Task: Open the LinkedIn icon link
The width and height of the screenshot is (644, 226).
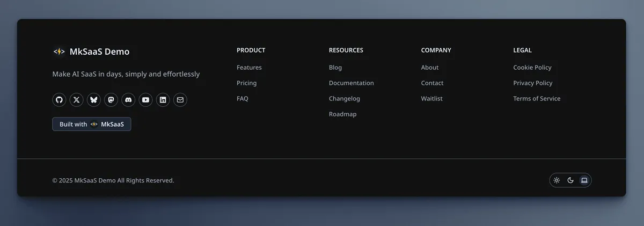Action: [x=163, y=100]
